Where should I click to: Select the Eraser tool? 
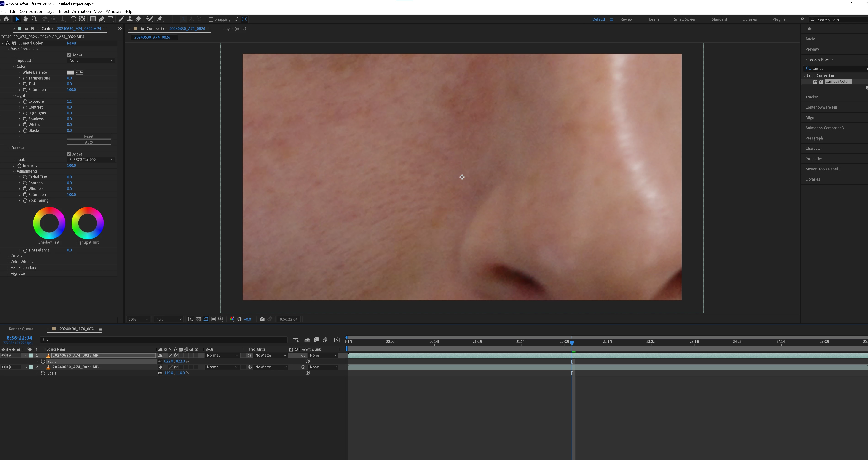tap(139, 19)
